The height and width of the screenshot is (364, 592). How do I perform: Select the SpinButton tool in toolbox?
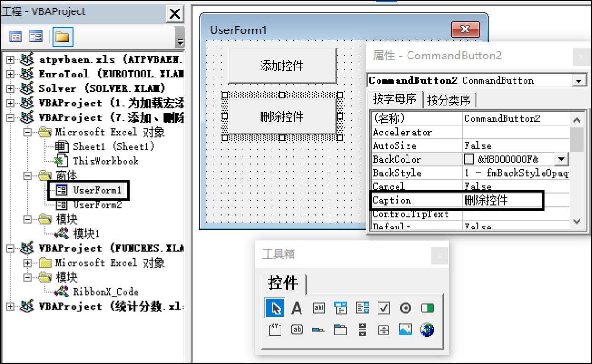coord(384,330)
